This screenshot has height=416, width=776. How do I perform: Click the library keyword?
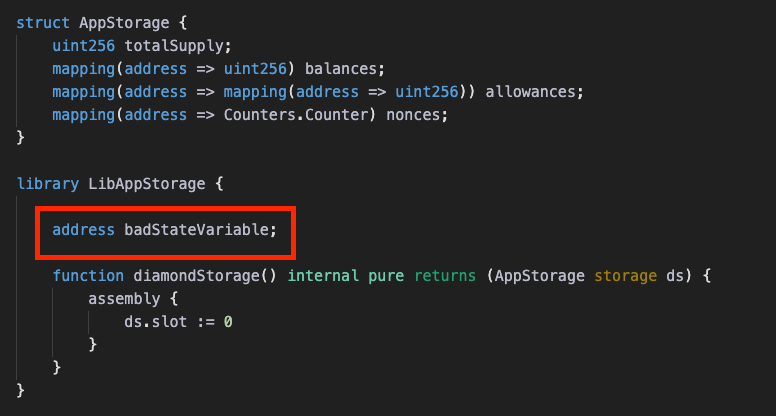pos(48,184)
